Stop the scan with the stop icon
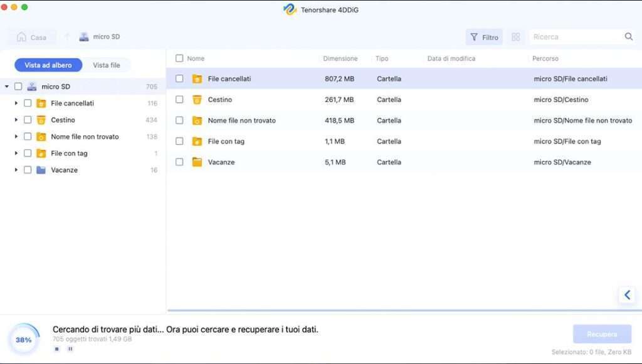 point(57,349)
